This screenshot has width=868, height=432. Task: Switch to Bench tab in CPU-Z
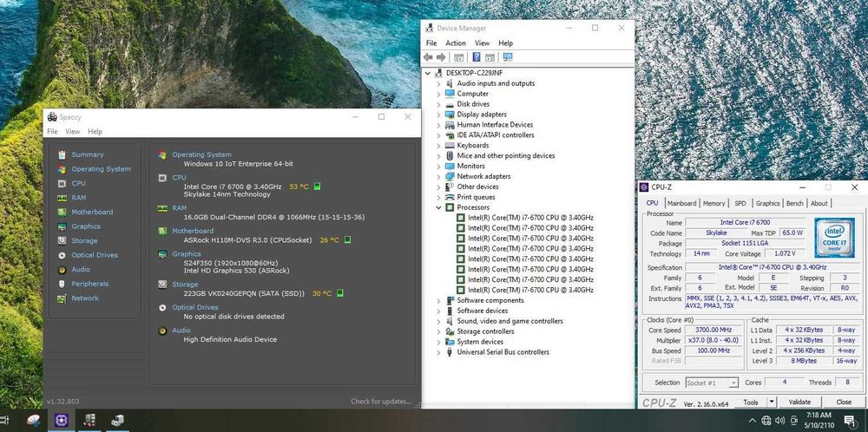pyautogui.click(x=795, y=204)
